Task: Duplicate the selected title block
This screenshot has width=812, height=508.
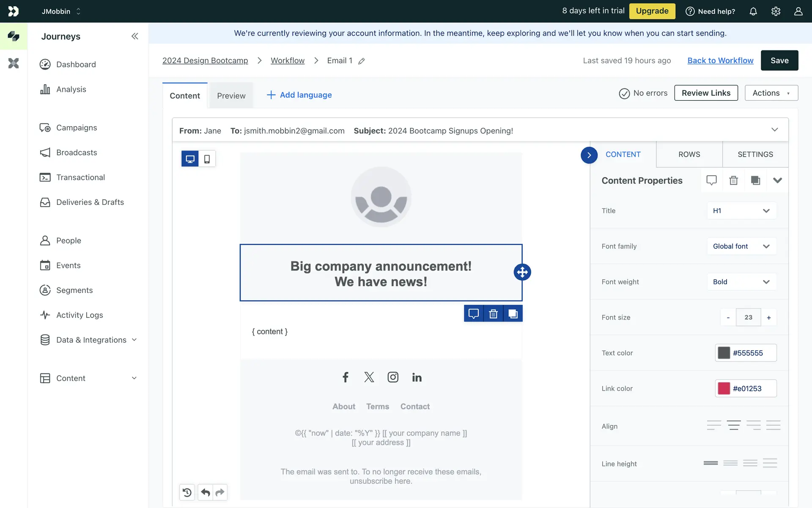Action: tap(513, 314)
